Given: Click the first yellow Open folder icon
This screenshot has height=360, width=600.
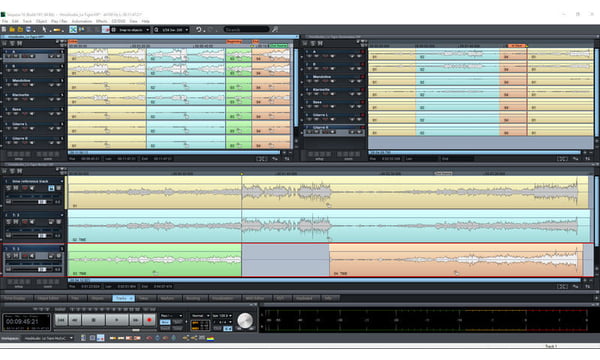Looking at the screenshot, I should point(12,29).
